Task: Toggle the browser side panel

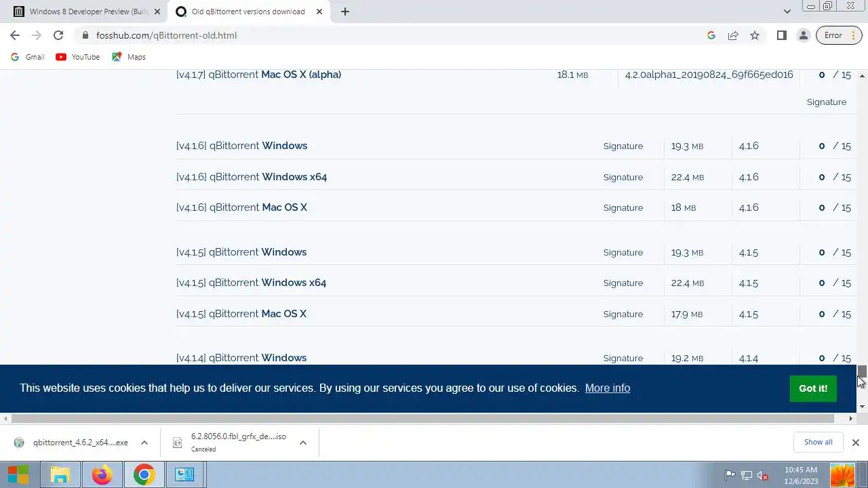Action: 781,35
